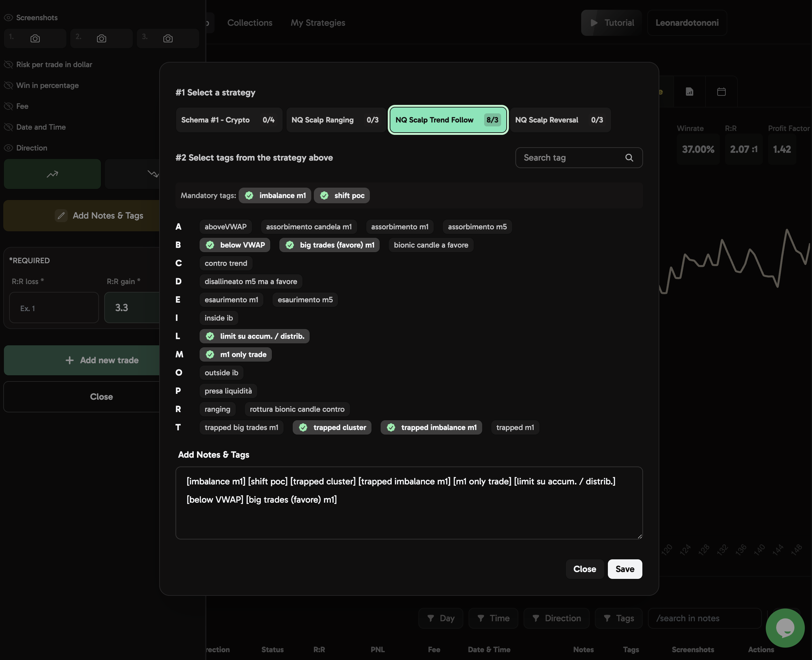Select the aboveVWAP tag
812x660 pixels.
click(226, 227)
